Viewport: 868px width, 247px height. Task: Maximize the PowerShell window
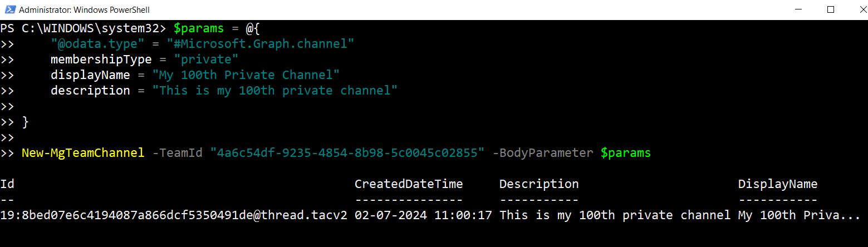831,9
